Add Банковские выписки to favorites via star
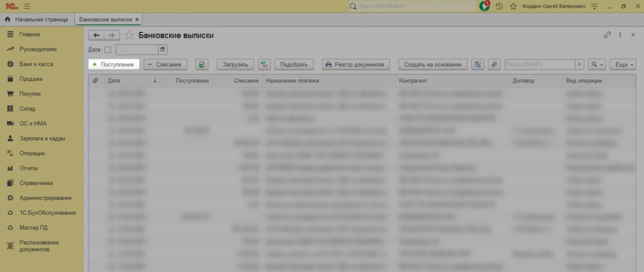Viewport: 644px width, 272px height. pyautogui.click(x=129, y=35)
